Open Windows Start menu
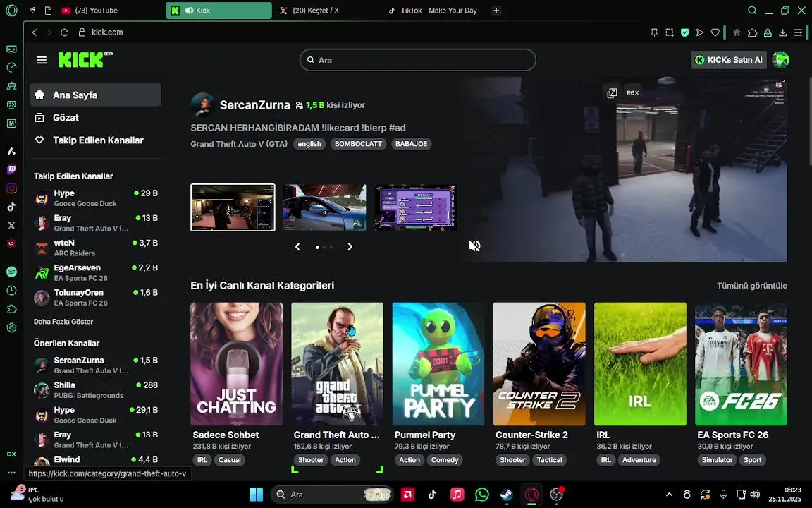Image resolution: width=812 pixels, height=508 pixels. pos(257,495)
